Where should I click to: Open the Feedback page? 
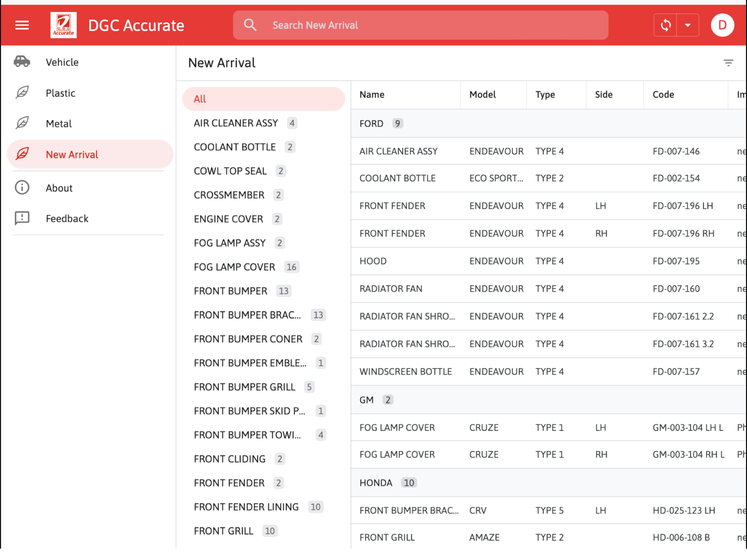coord(90,219)
